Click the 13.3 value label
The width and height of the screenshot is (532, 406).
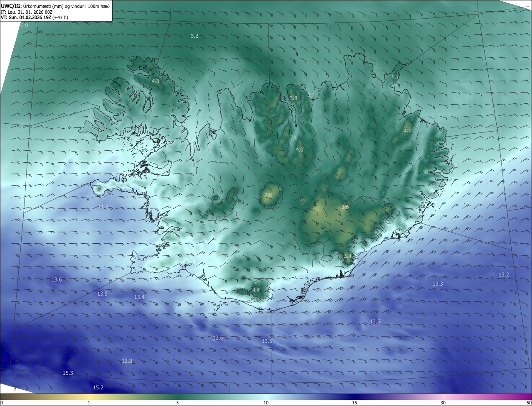pyautogui.click(x=438, y=284)
